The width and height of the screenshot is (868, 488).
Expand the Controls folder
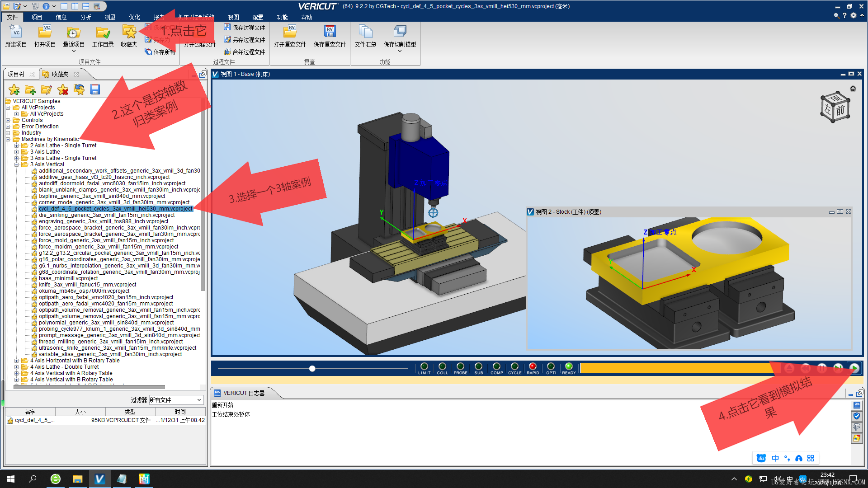[8, 120]
